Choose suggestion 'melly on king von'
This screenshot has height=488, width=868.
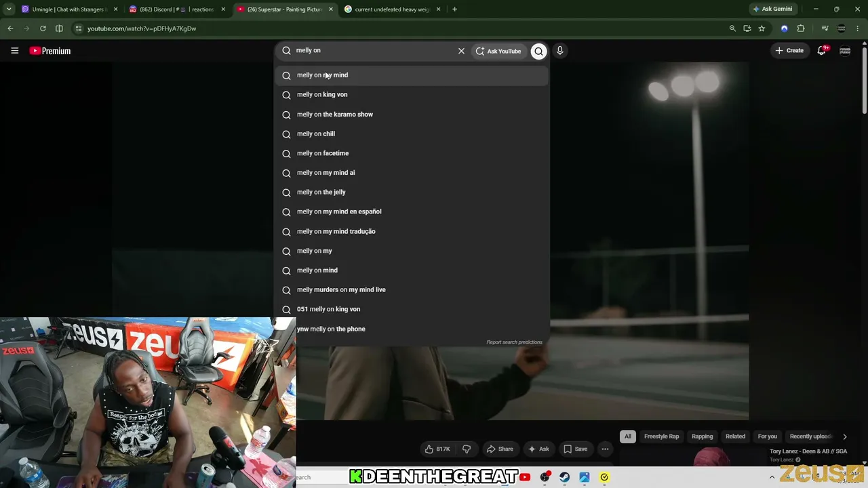point(412,95)
